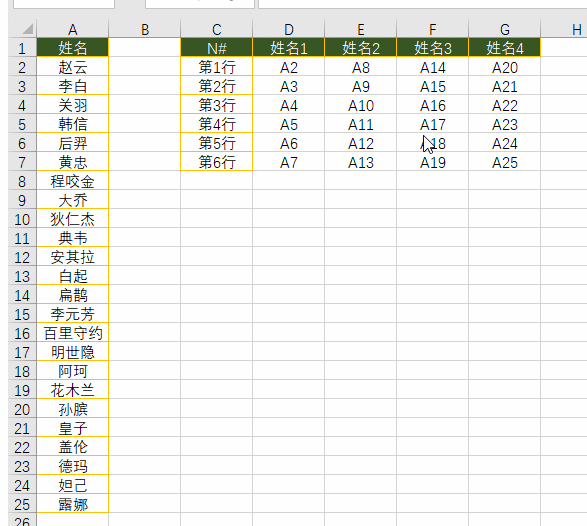Click cell containing 花木兰
587x526 pixels.
[x=73, y=390]
